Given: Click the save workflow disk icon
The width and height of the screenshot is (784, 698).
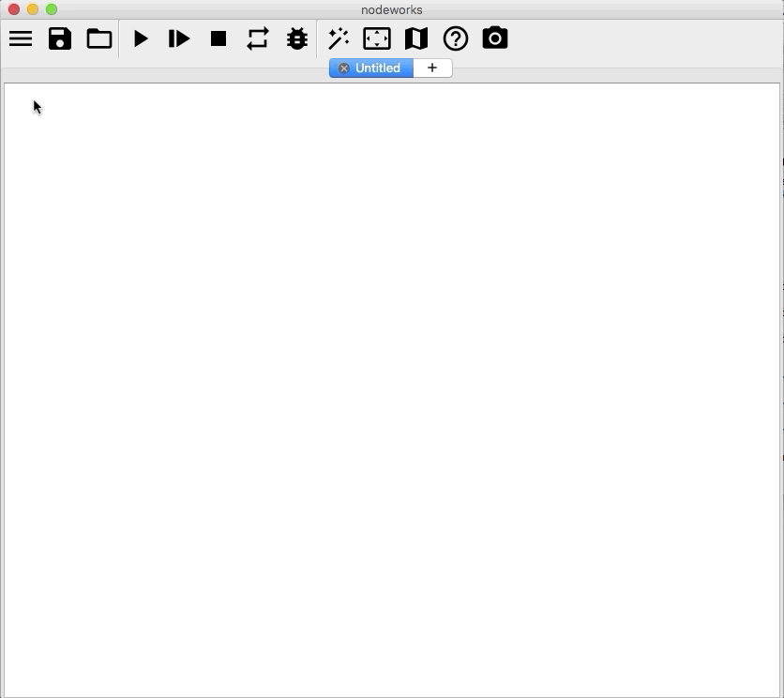Looking at the screenshot, I should point(60,38).
